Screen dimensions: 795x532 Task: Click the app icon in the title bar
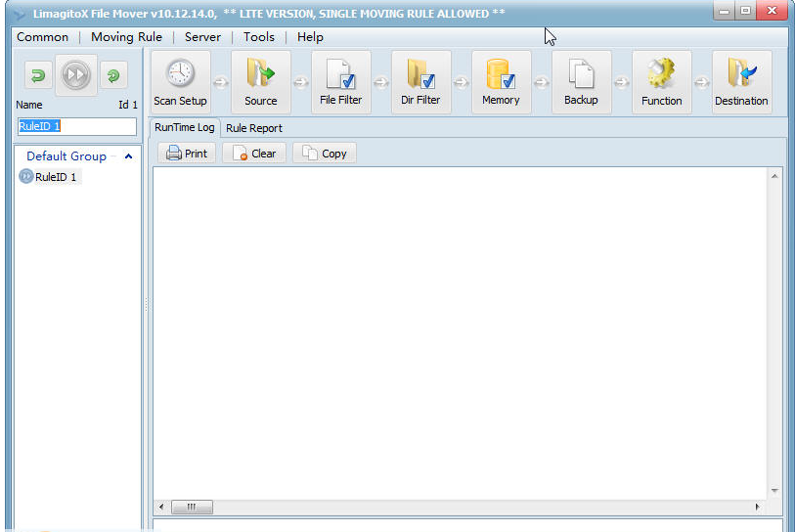pos(19,15)
